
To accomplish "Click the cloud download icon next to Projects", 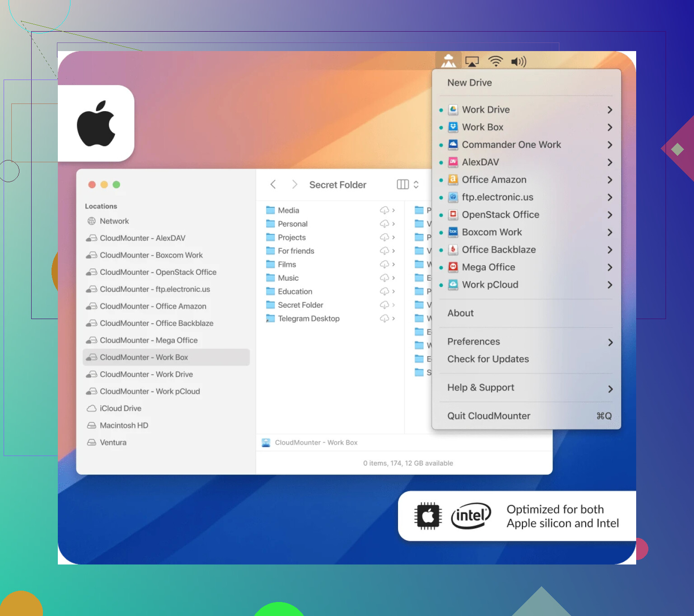I will point(385,237).
